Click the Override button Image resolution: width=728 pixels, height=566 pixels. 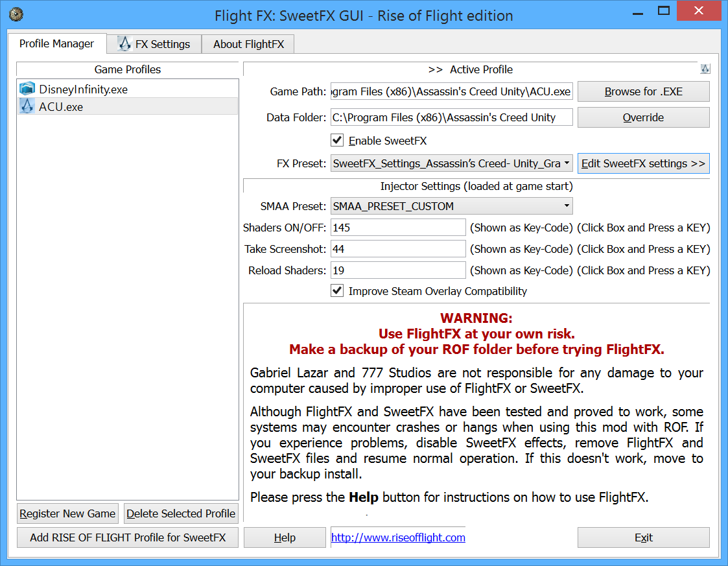coord(644,117)
